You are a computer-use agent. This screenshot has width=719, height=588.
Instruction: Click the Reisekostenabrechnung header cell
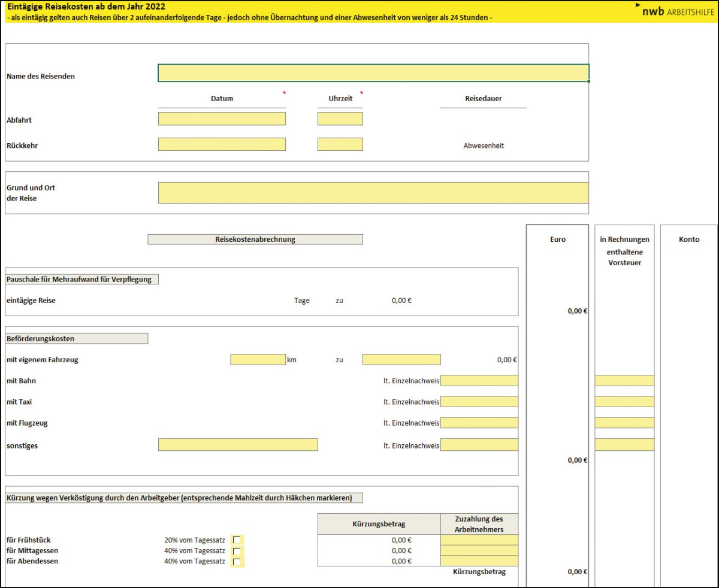255,240
